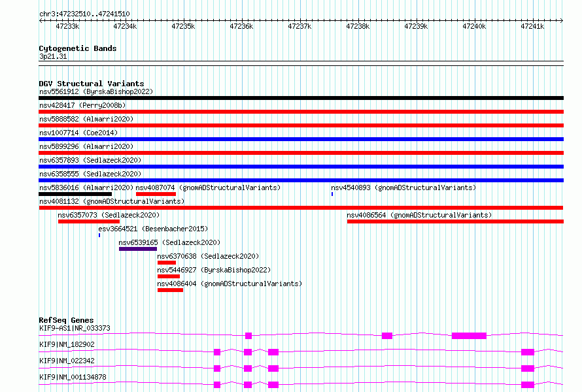Select the nsv6357073 (Sedlazeck2020) red bar

(89, 221)
